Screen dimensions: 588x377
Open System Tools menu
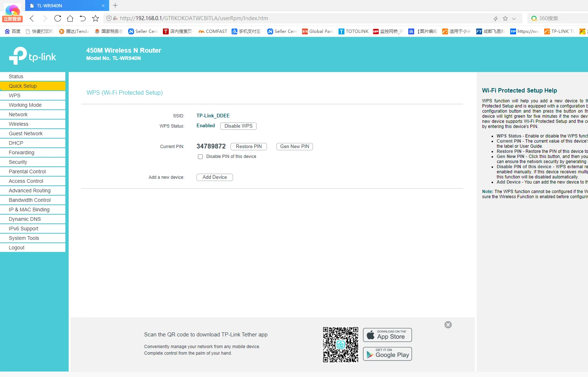pyautogui.click(x=33, y=238)
